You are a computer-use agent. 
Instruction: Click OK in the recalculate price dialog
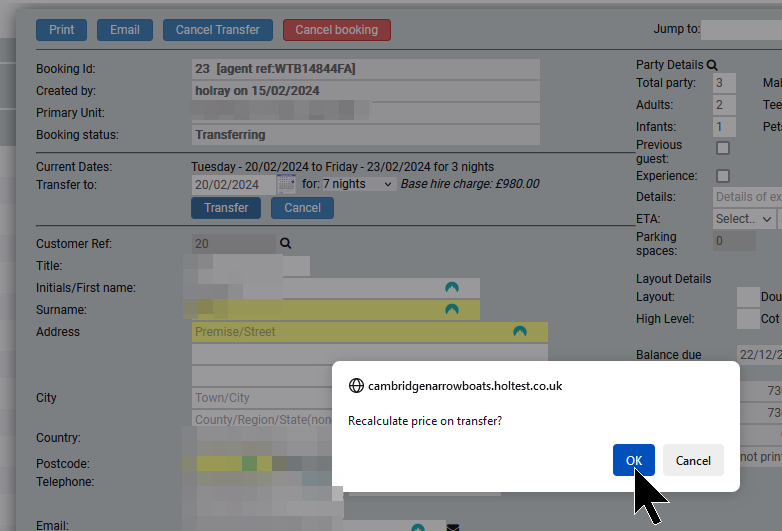[633, 460]
